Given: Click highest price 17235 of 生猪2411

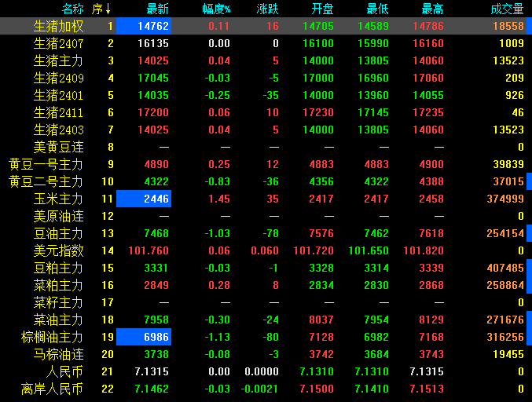Looking at the screenshot, I should 427,112.
